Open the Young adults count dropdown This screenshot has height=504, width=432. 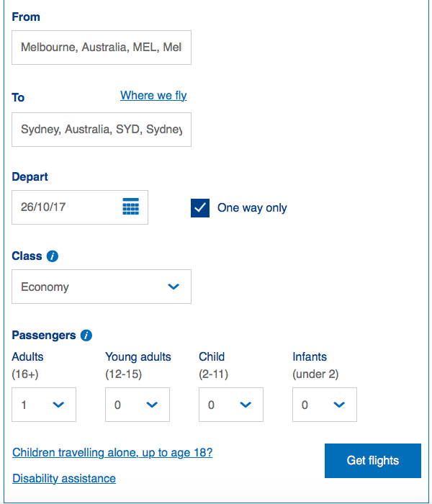(138, 405)
